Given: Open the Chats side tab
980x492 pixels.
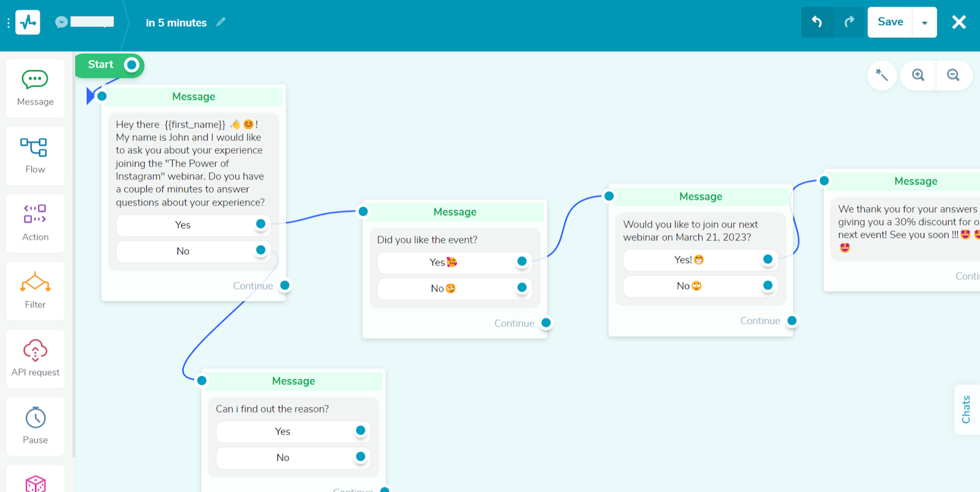Looking at the screenshot, I should pos(967,409).
